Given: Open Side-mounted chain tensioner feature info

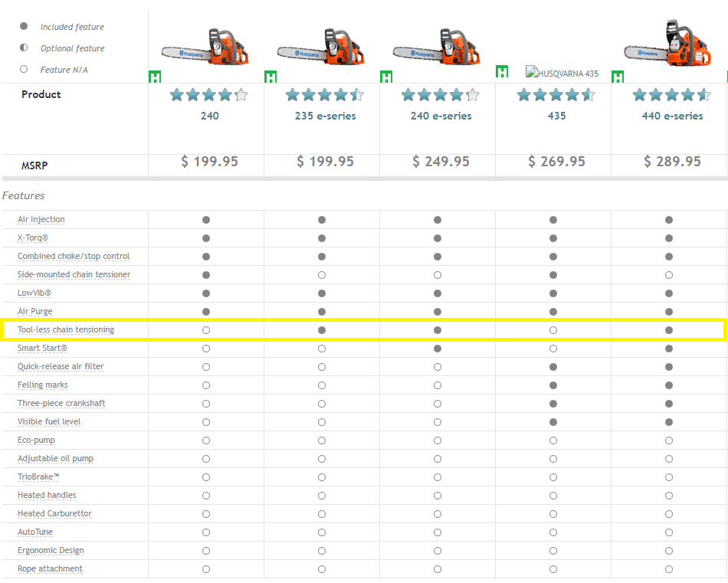Looking at the screenshot, I should coord(74,274).
